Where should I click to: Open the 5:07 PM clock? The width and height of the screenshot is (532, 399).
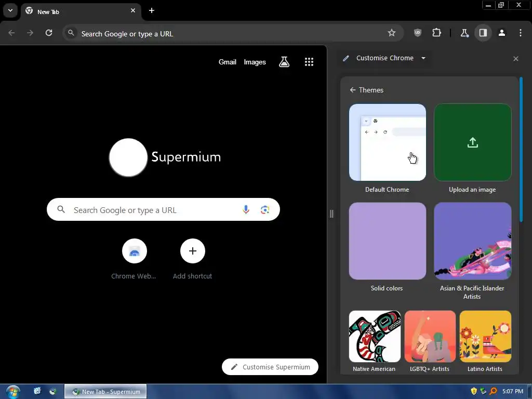click(x=513, y=391)
